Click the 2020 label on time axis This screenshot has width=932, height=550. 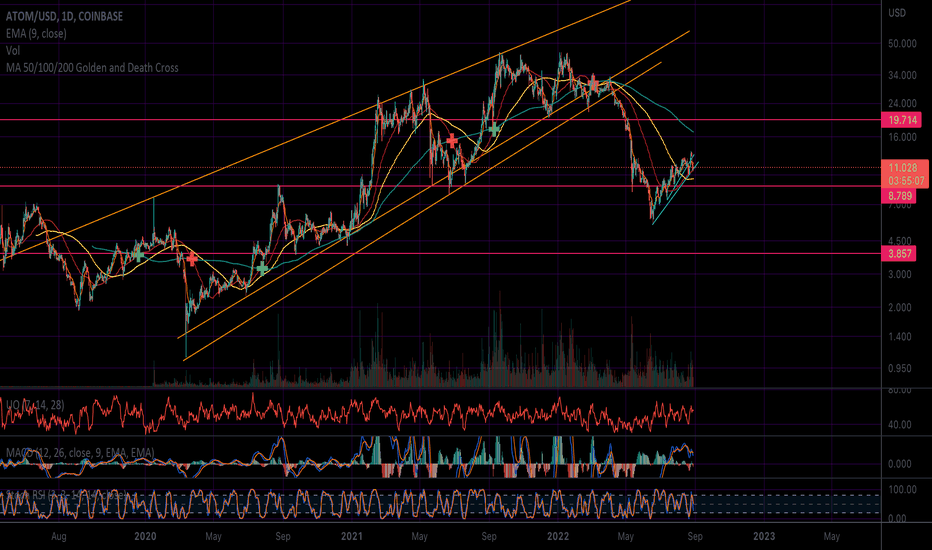[145, 536]
